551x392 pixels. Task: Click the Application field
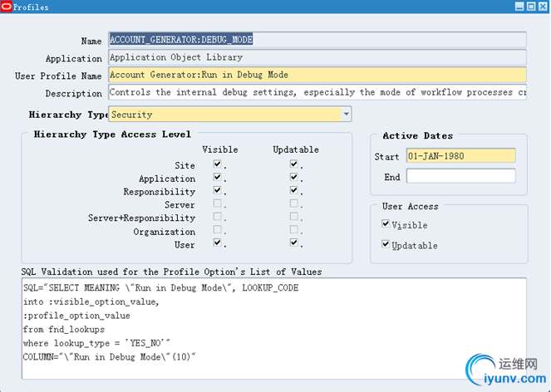pyautogui.click(x=317, y=58)
